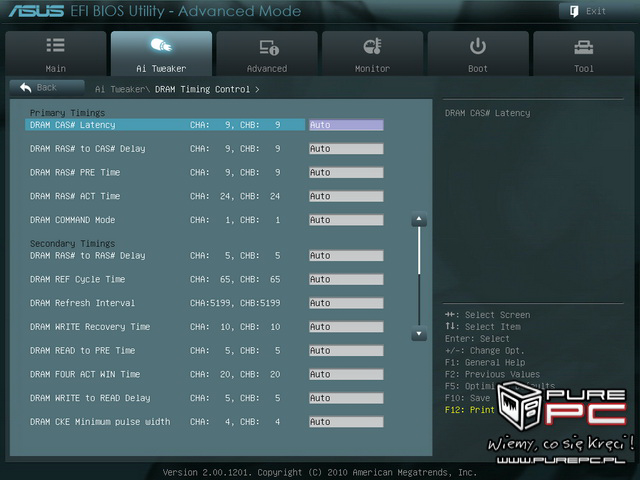This screenshot has width=640, height=480.
Task: Click DRAM CKE Minimum pulse width Auto field
Action: (x=346, y=422)
